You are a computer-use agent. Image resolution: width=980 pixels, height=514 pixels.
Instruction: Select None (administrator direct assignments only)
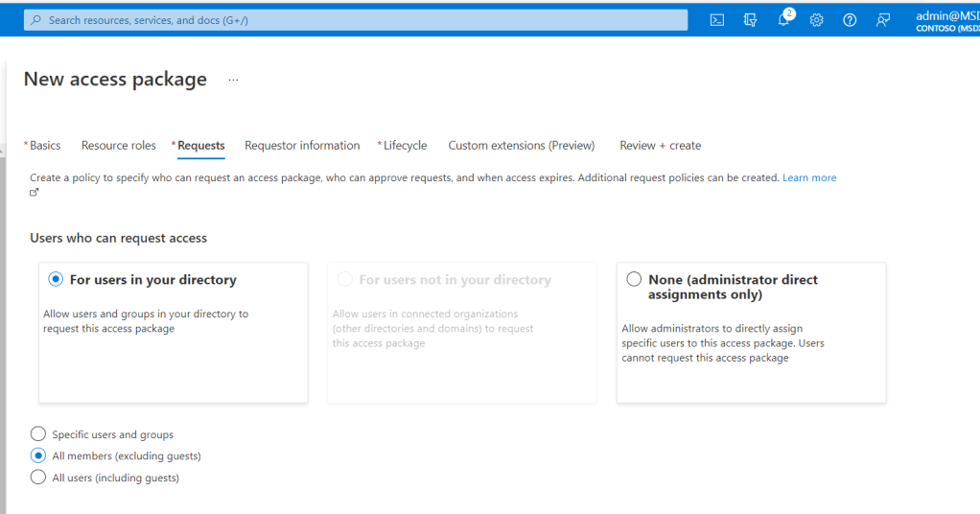[634, 279]
